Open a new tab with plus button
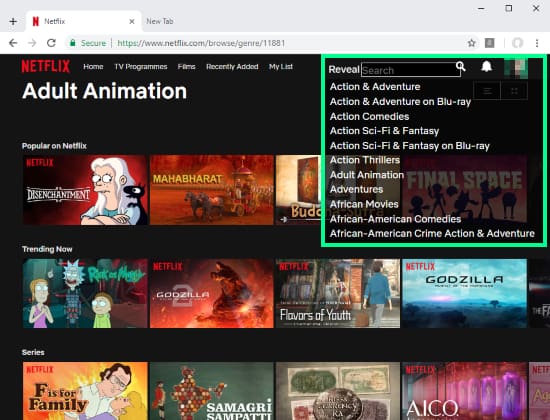 (13, 21)
